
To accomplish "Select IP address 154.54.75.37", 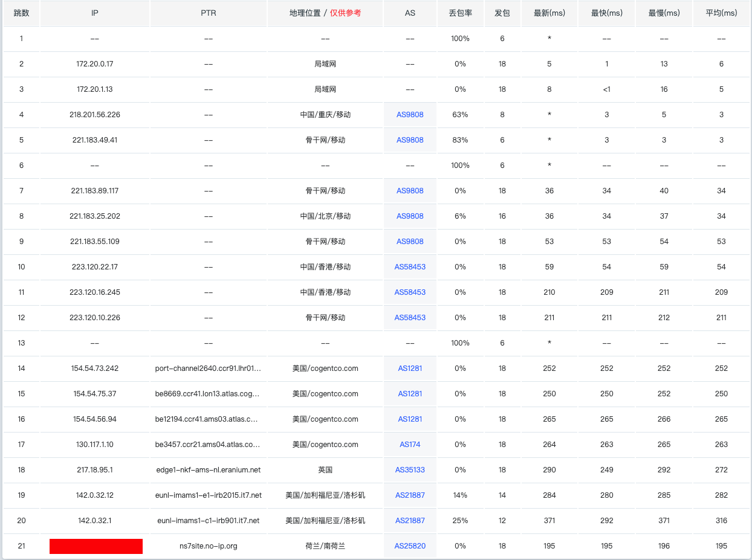I will click(x=95, y=394).
